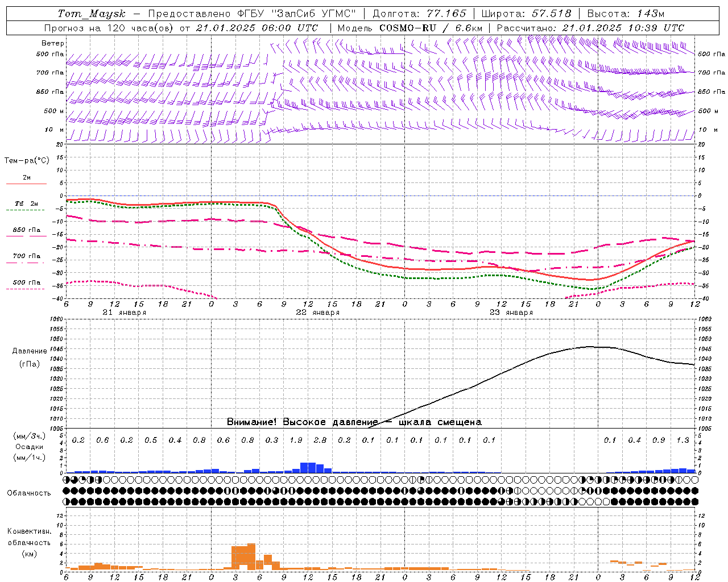Click the 0.3 precipitation value

click(272, 440)
